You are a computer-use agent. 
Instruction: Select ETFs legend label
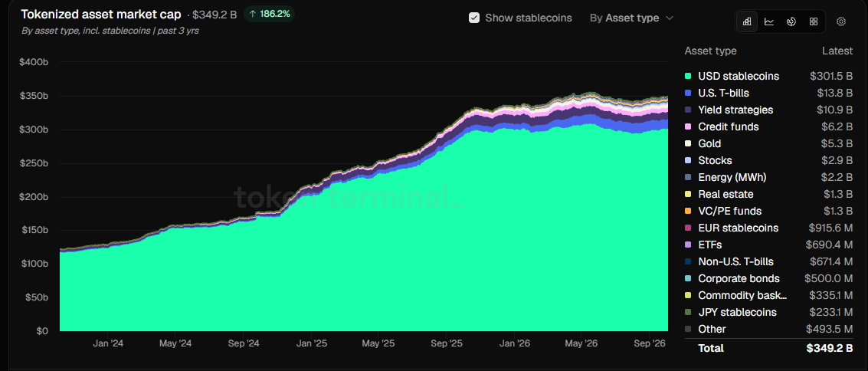tap(710, 245)
